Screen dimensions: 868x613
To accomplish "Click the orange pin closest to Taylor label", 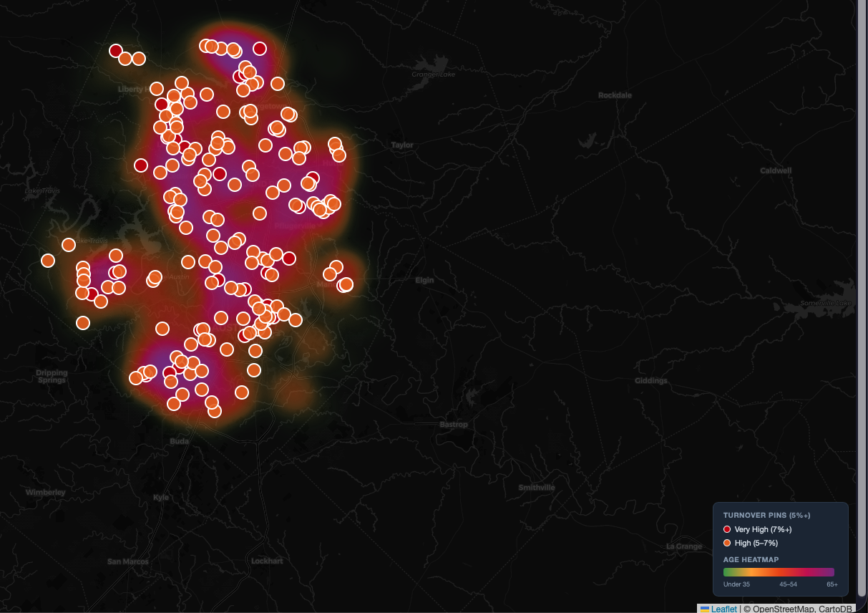I will point(338,155).
